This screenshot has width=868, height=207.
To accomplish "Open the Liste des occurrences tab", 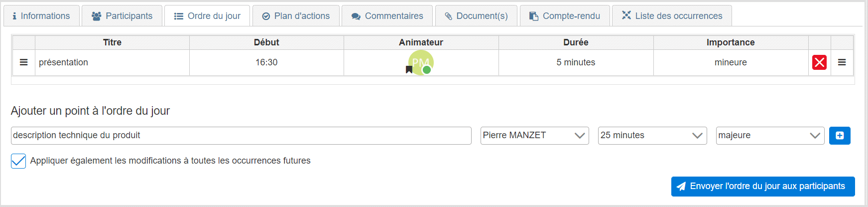I will 672,16.
